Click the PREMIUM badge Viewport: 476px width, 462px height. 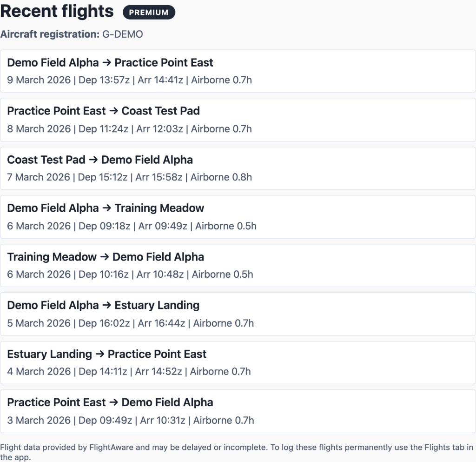point(149,12)
